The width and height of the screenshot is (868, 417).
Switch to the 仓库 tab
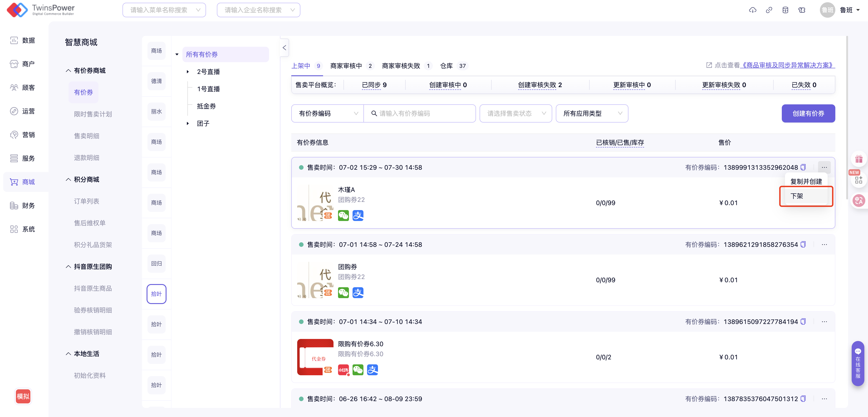pos(446,66)
